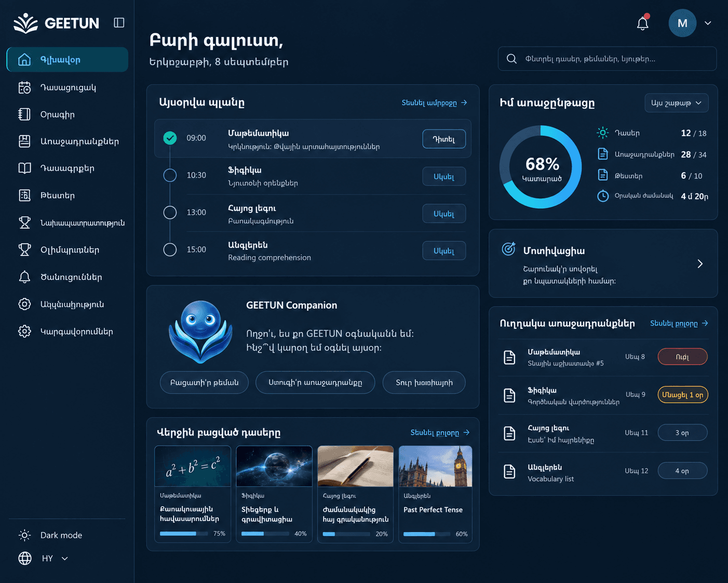Open Տեսնել բոլորը for upcoming assignments
728x583 pixels.
click(679, 323)
